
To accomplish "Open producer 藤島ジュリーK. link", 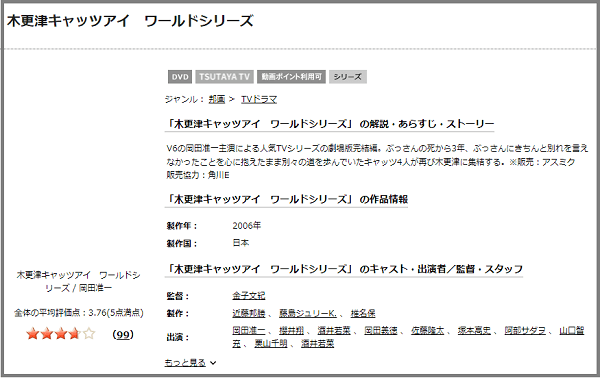I will [308, 313].
